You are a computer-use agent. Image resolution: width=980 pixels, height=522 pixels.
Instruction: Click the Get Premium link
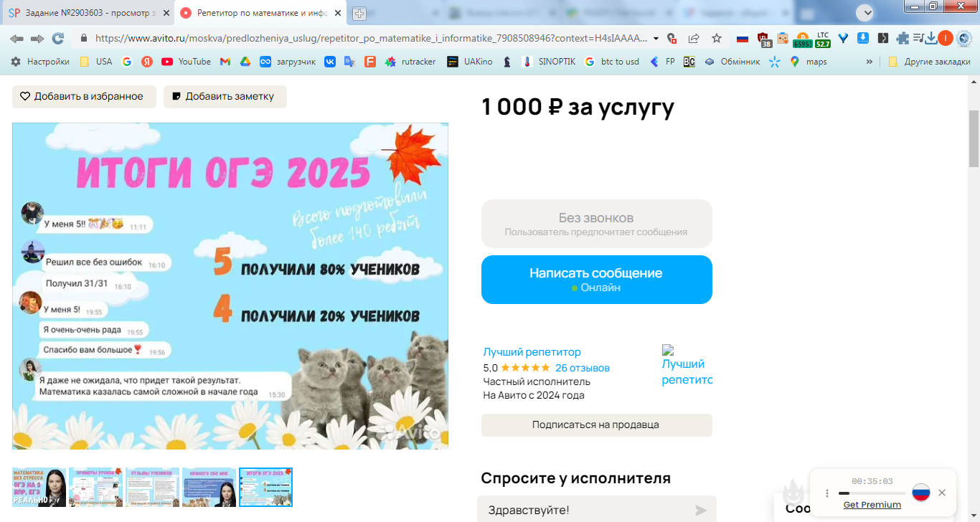(872, 505)
